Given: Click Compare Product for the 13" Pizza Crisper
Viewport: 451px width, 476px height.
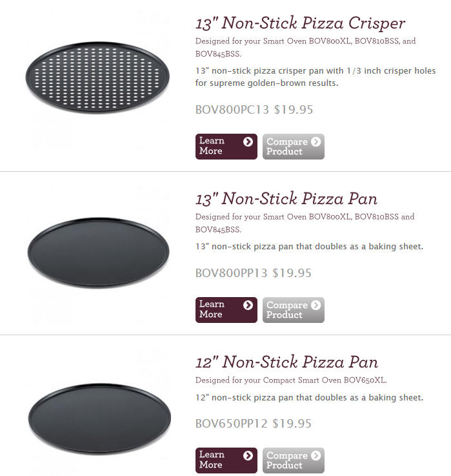Looking at the screenshot, I should pos(294,147).
